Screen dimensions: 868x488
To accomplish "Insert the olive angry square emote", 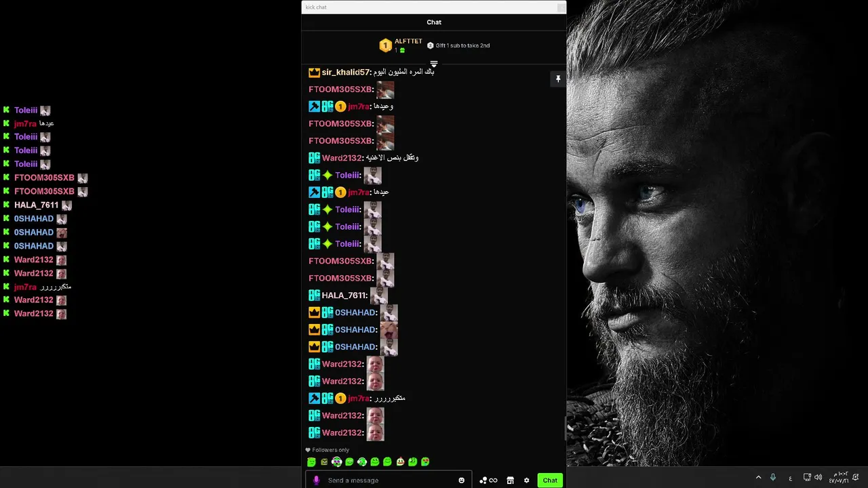I will pos(324,462).
